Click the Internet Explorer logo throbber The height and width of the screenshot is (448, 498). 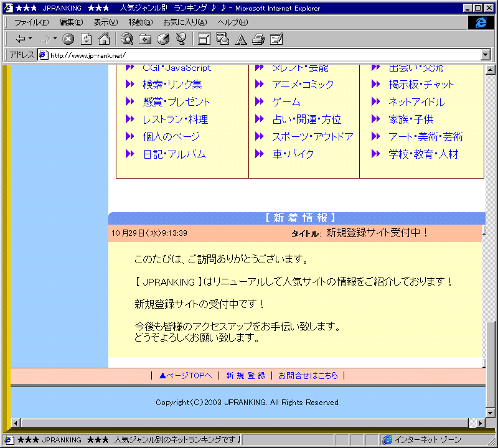tap(481, 22)
